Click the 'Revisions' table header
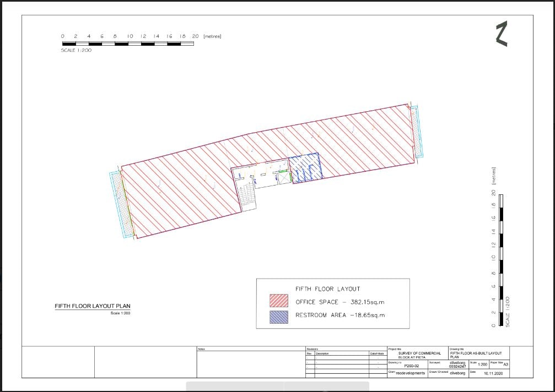The image size is (555, 392). tap(312, 349)
